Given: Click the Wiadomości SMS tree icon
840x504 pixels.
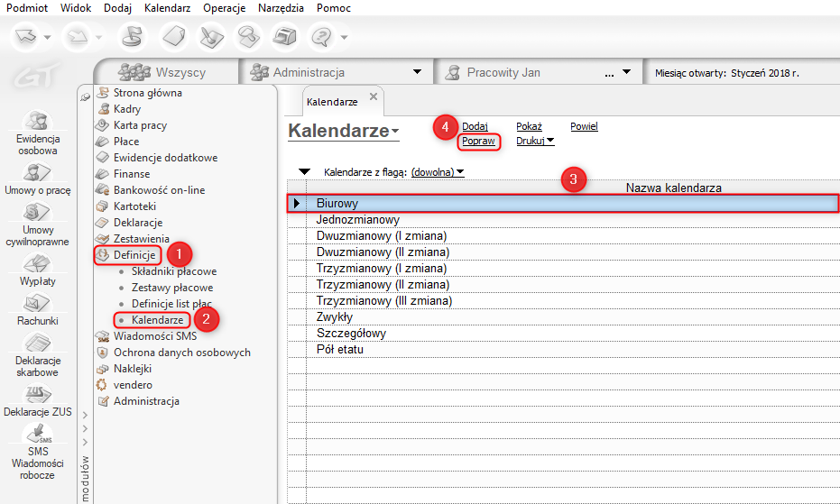Looking at the screenshot, I should pos(102,336).
